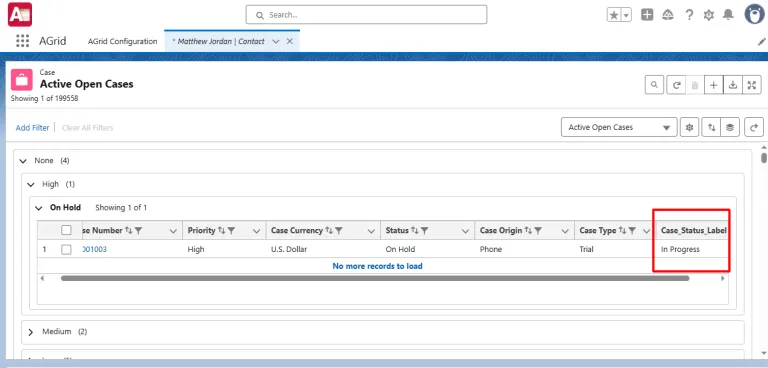Check the checkbox for row 1
Image resolution: width=768 pixels, height=368 pixels.
click(x=66, y=249)
